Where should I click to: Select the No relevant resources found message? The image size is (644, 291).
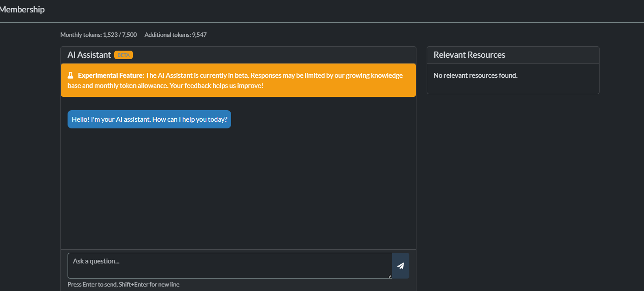[x=475, y=75]
